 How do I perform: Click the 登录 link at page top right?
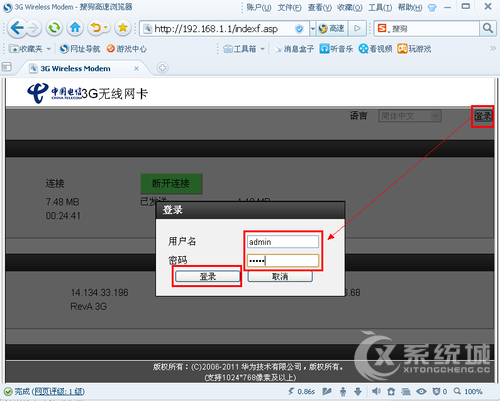tap(483, 116)
